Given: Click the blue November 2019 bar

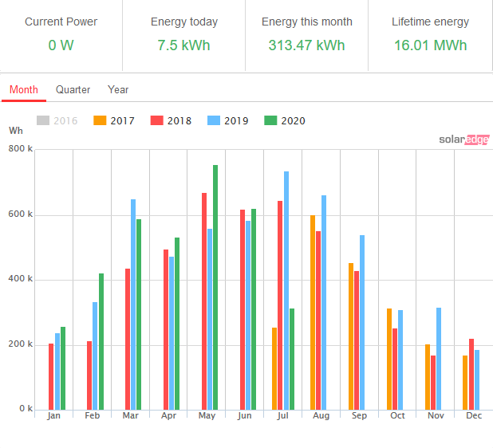Looking at the screenshot, I should tap(439, 359).
